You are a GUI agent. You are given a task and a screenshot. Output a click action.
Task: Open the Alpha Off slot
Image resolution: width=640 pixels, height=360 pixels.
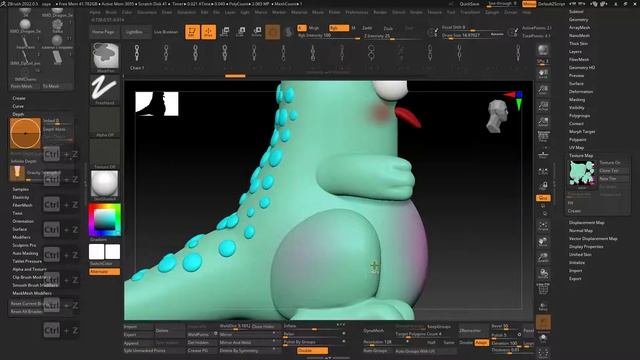(x=104, y=121)
